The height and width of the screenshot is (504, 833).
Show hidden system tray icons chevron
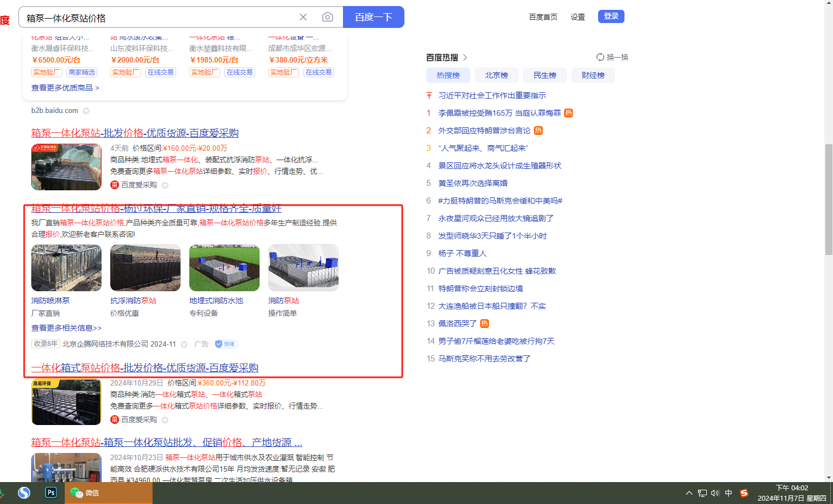tap(689, 493)
